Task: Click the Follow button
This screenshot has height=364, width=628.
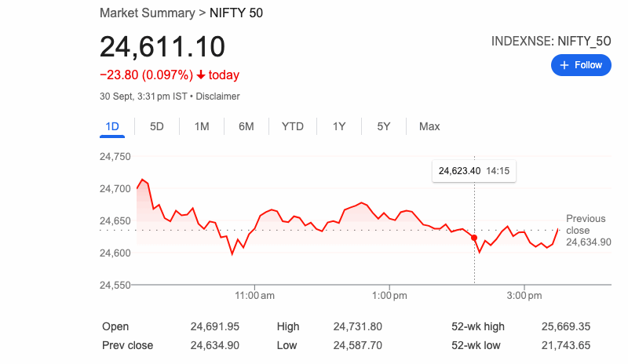Action: (x=581, y=65)
